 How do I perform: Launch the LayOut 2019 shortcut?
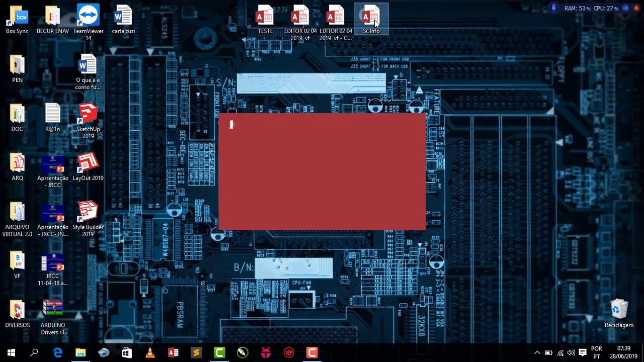[x=88, y=167]
